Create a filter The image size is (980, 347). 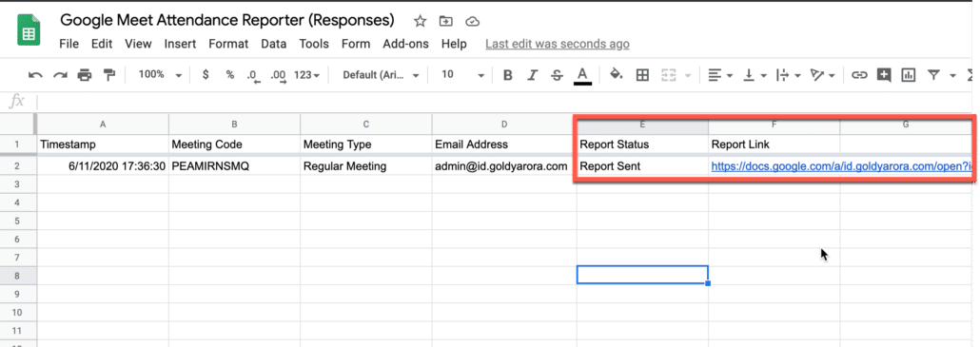(933, 75)
